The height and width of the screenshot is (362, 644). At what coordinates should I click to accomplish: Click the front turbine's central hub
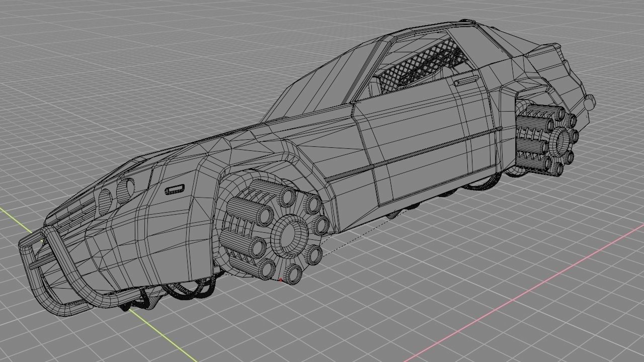pos(289,236)
